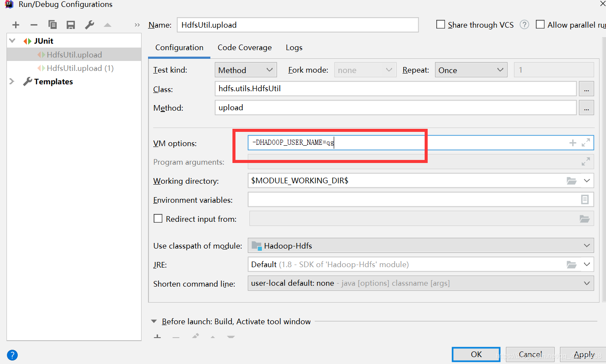Image resolution: width=606 pixels, height=364 pixels.
Task: Expand the Templates tree node
Action: (12, 81)
